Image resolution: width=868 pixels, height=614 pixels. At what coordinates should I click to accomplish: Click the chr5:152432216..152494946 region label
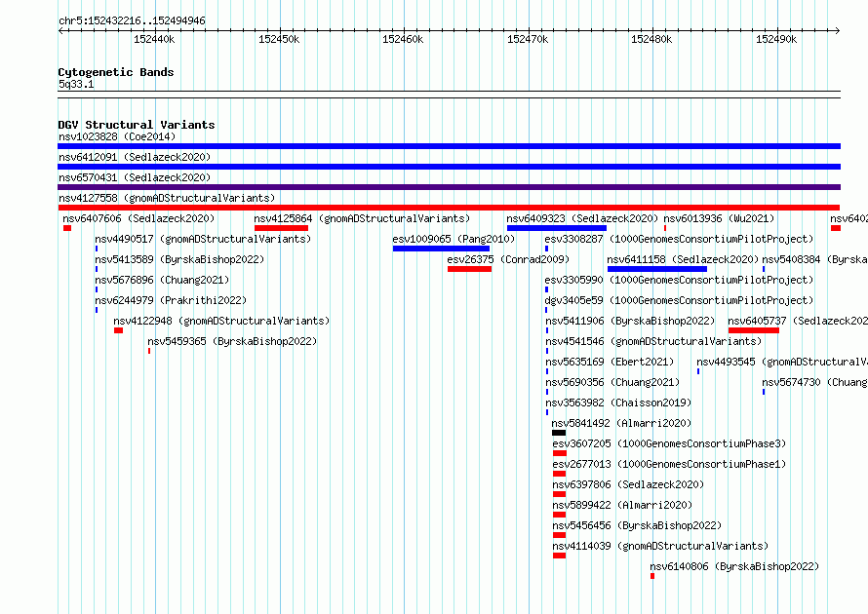coord(132,21)
